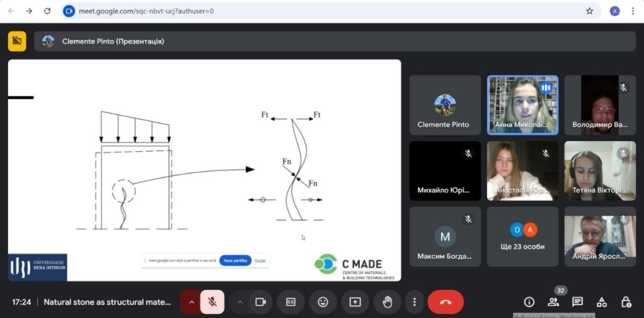Expand audio settings arrow beside microphone
This screenshot has width=644, height=318.
(191, 302)
